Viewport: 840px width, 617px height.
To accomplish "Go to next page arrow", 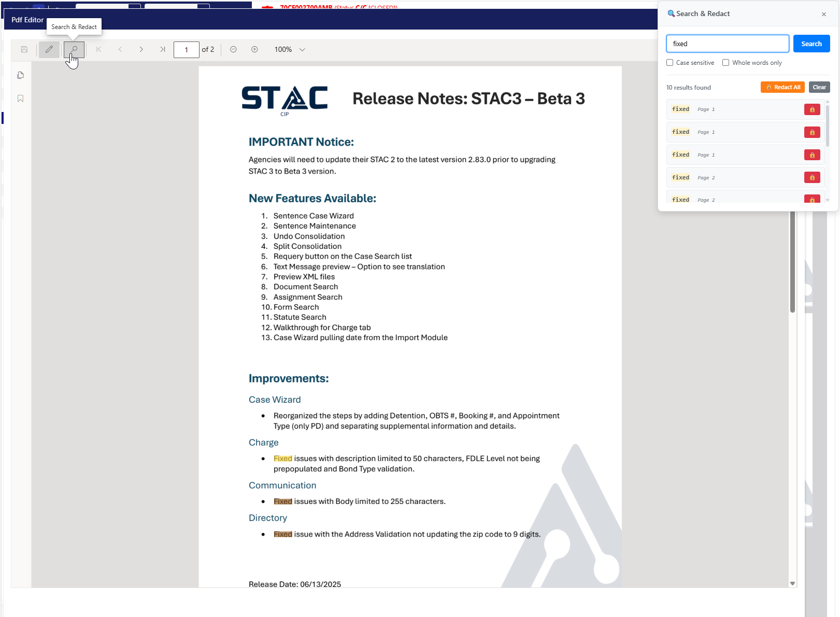I will click(141, 49).
